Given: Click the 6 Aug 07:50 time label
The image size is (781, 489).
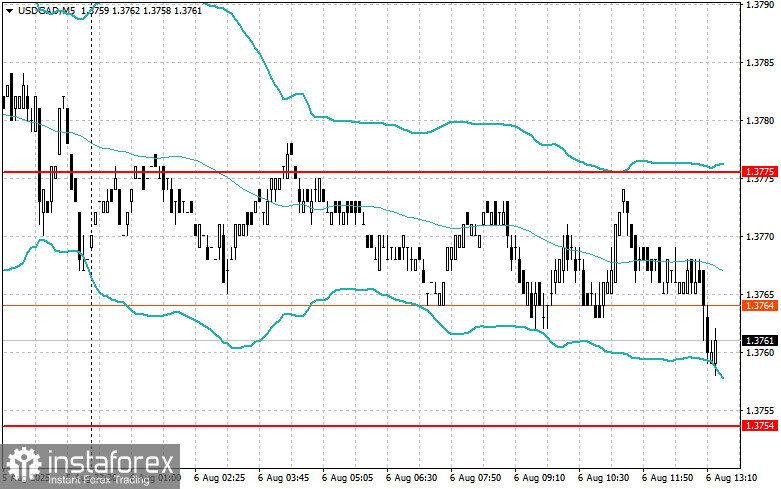Looking at the screenshot, I should pyautogui.click(x=476, y=478).
